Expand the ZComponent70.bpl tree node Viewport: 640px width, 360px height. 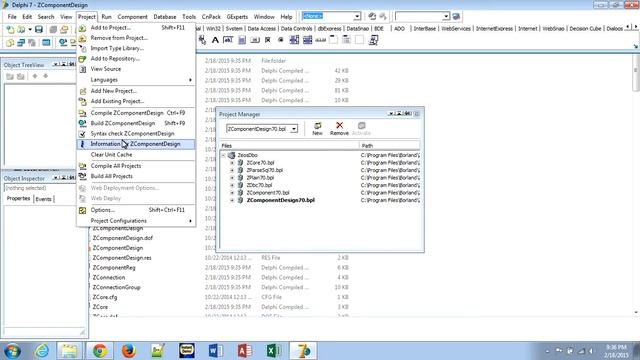tap(232, 193)
